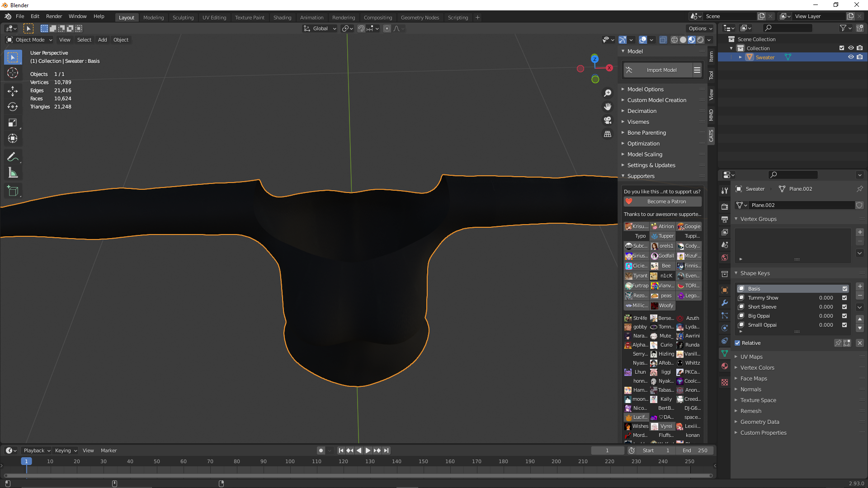
Task: Switch to the UV Editing workspace tab
Action: tap(214, 18)
